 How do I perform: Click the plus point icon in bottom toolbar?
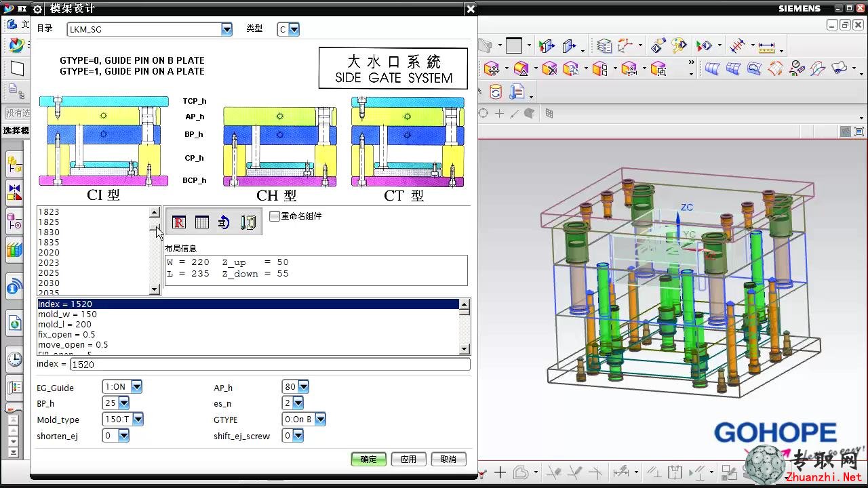(x=500, y=472)
